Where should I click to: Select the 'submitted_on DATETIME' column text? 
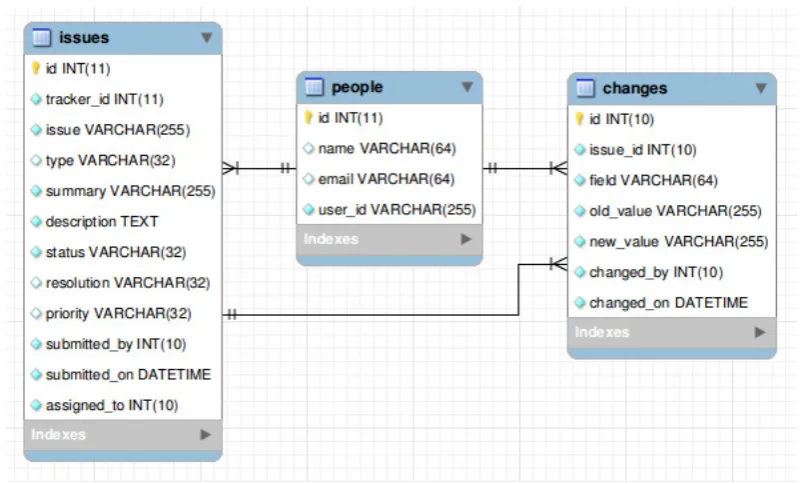tap(128, 375)
